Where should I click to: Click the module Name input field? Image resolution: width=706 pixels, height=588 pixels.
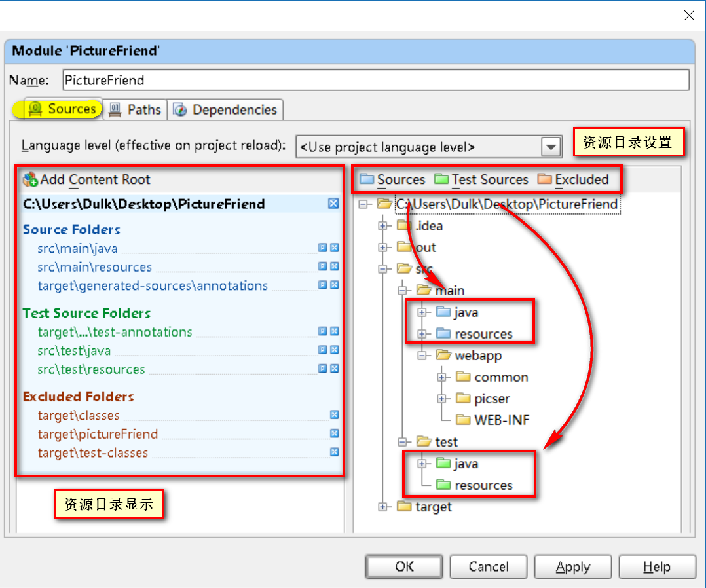point(376,80)
